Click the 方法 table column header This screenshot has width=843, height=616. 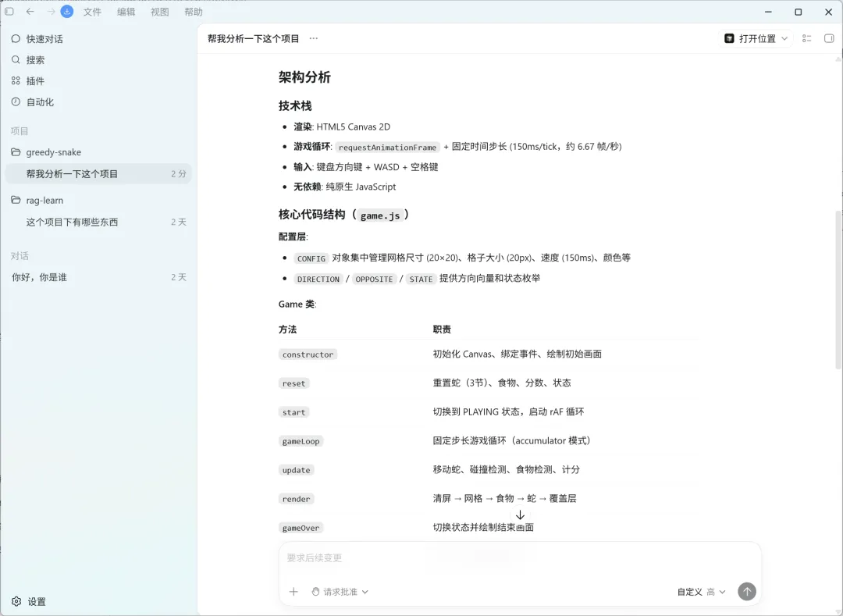coord(287,329)
